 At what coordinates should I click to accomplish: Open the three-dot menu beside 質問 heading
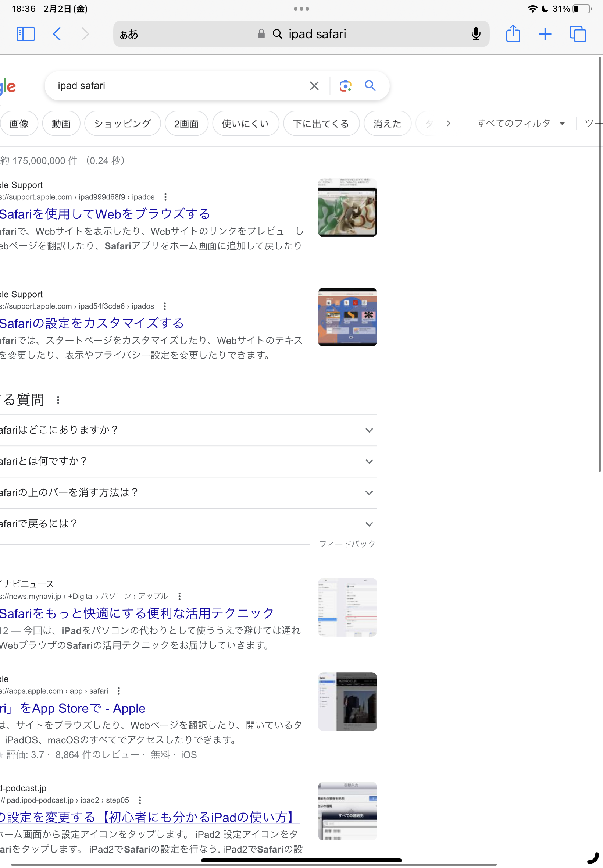58,400
